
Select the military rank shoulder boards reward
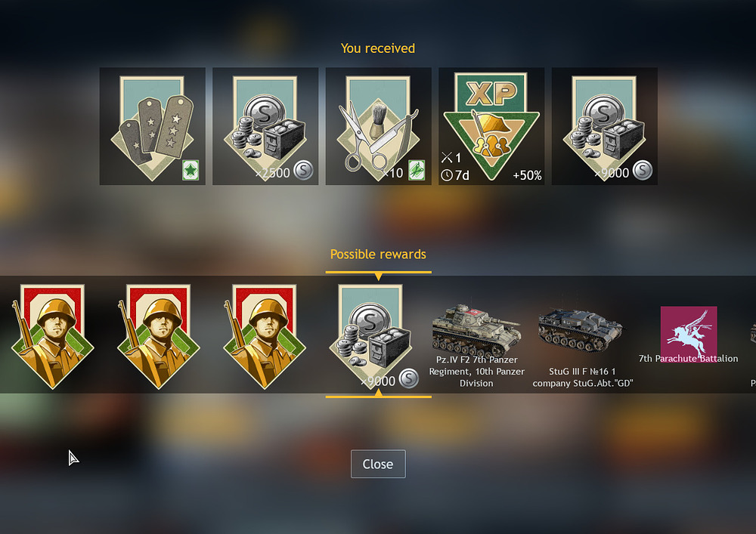(x=153, y=126)
